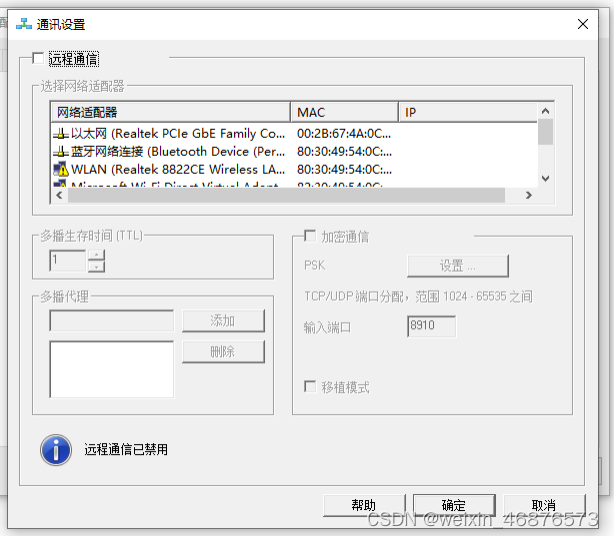Screen dimensions: 614x538
Task: Click the blue information icon
Action: click(56, 449)
